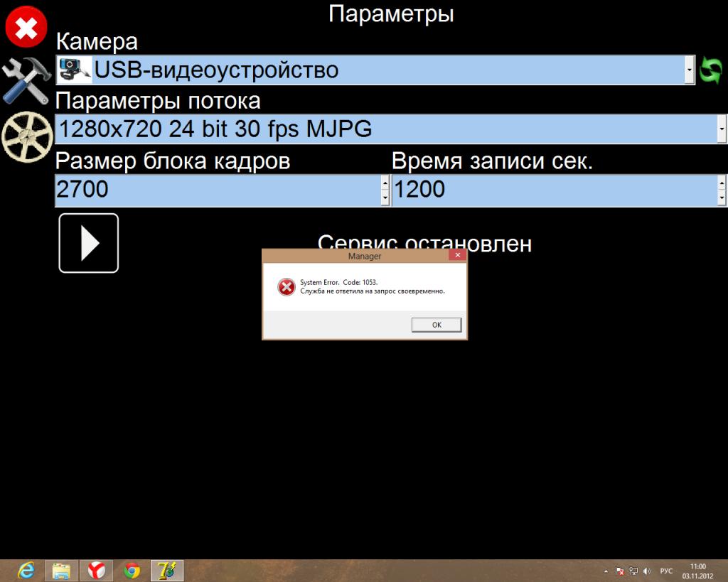Click the 'System Error. Code: 1053.' message
Image resolution: width=728 pixels, height=582 pixels.
(x=339, y=282)
